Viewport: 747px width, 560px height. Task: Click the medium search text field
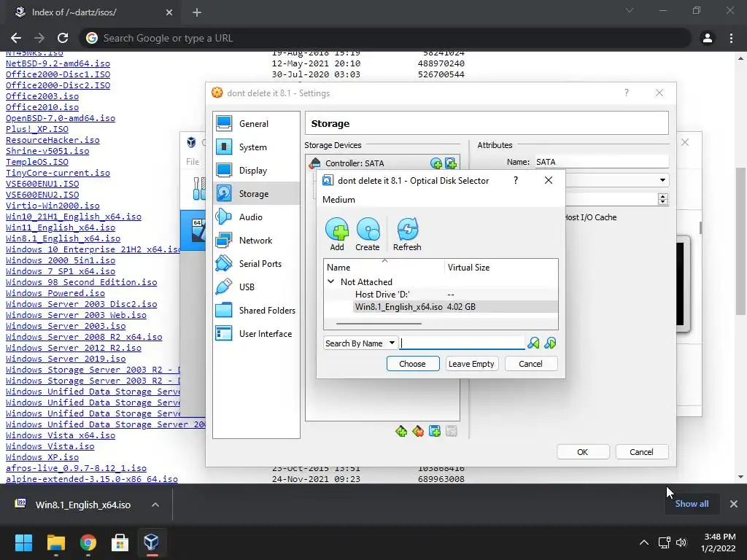point(462,343)
